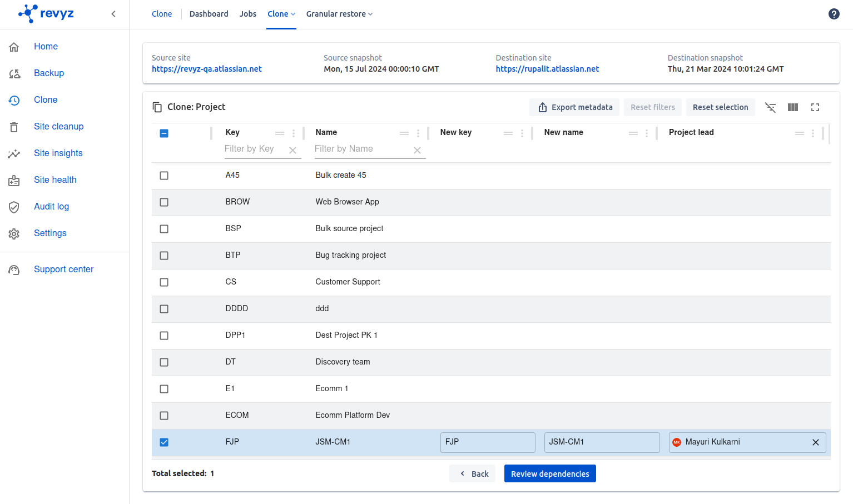Viewport: 853px width, 504px height.
Task: Remove Mayuri Kulkarni as project lead
Action: [x=815, y=442]
